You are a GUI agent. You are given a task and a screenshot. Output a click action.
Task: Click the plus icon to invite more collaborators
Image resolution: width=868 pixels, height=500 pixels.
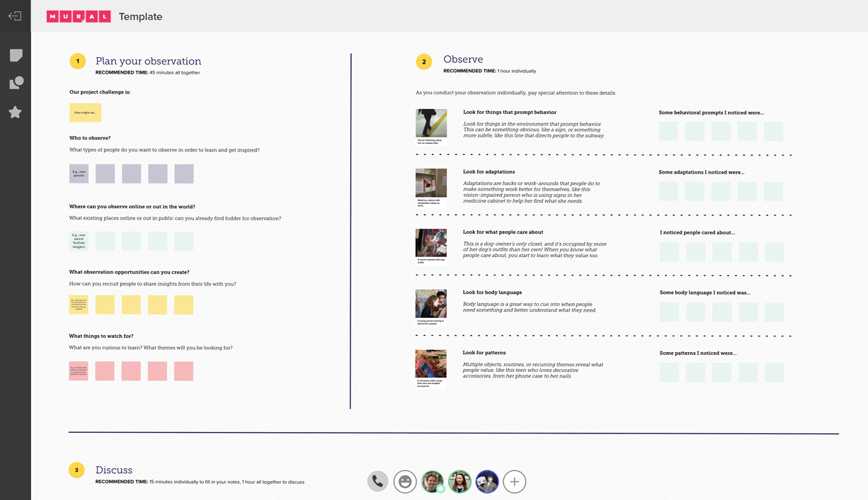coord(514,482)
